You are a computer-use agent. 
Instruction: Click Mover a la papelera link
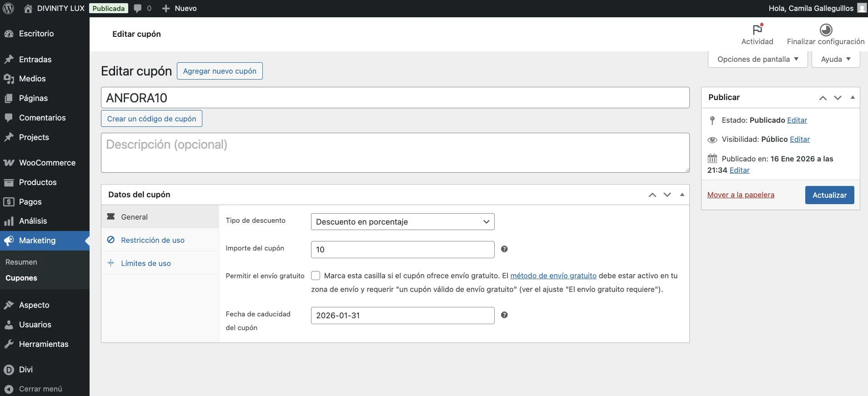[x=741, y=195]
